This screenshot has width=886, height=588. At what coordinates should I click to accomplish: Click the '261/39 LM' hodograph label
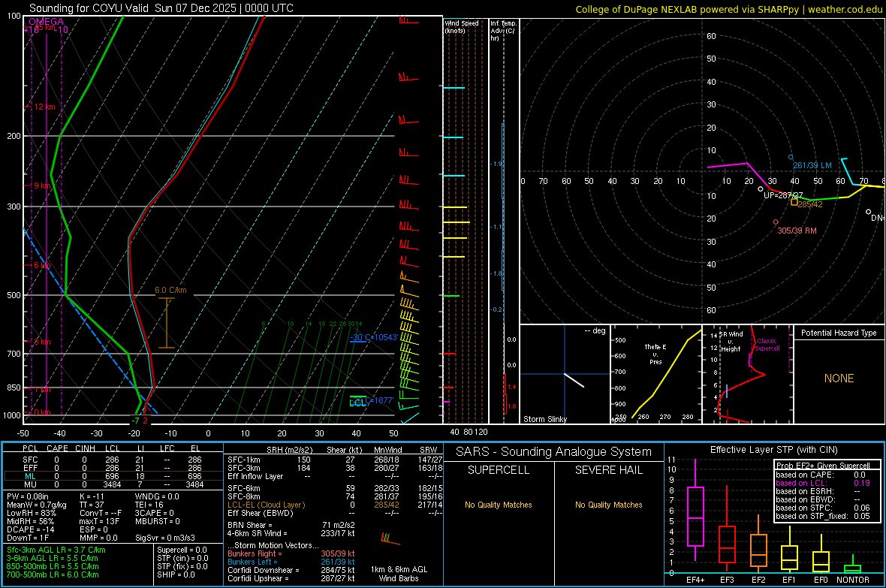point(812,165)
